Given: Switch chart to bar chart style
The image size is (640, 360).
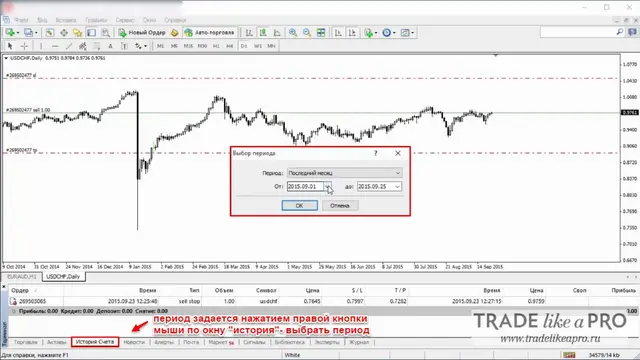Looking at the screenshot, I should [x=249, y=33].
